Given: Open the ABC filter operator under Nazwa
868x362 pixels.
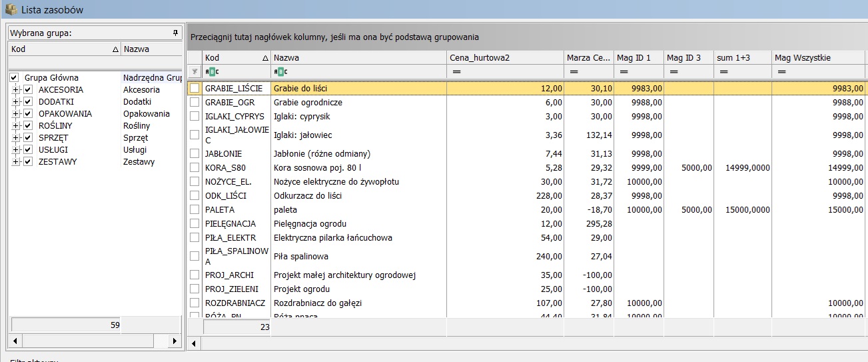Looking at the screenshot, I should pyautogui.click(x=280, y=71).
